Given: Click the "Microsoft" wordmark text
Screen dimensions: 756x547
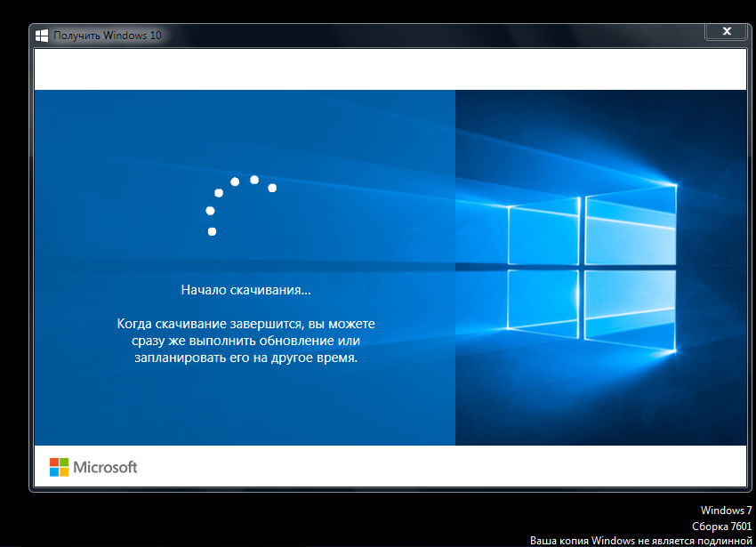Looking at the screenshot, I should pos(105,467).
